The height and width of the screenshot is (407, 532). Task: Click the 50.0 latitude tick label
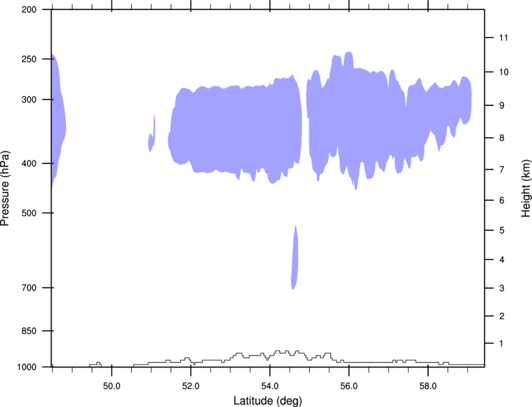111,386
